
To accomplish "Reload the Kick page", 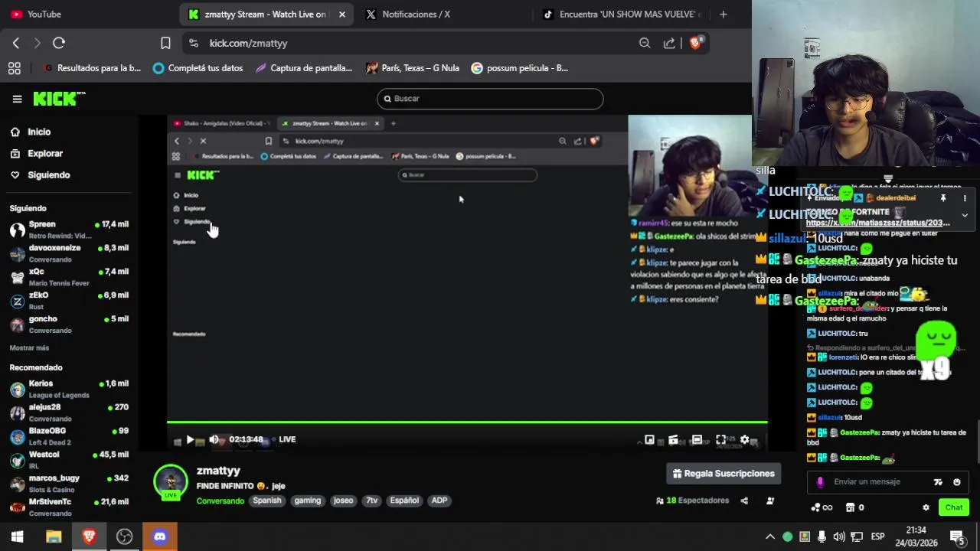I will click(x=59, y=43).
